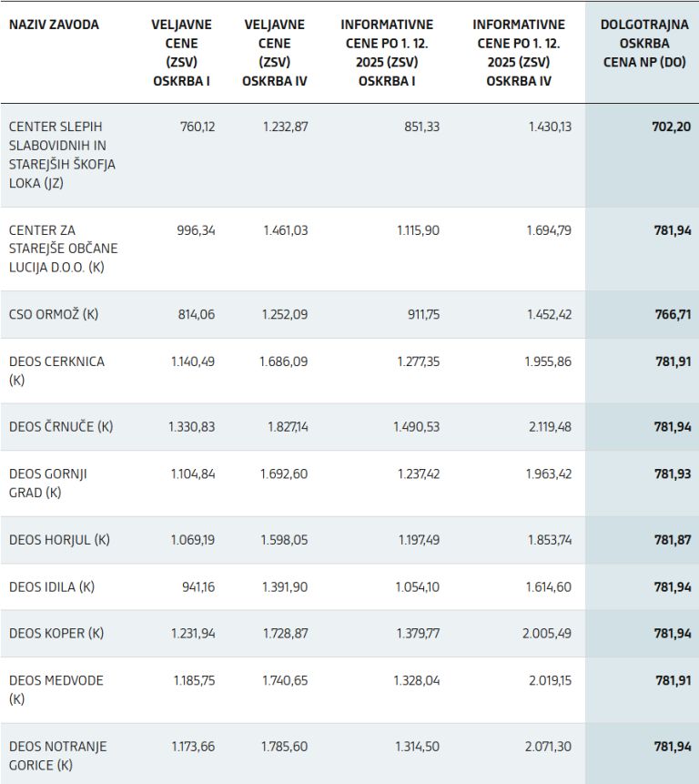
Task: Click the DEOS Idila facility name
Action: click(x=52, y=586)
